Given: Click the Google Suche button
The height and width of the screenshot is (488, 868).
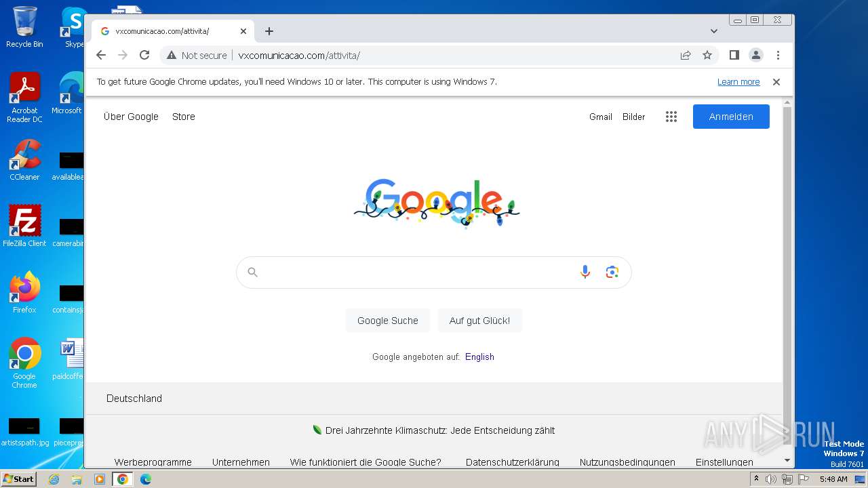Looking at the screenshot, I should click(388, 321).
